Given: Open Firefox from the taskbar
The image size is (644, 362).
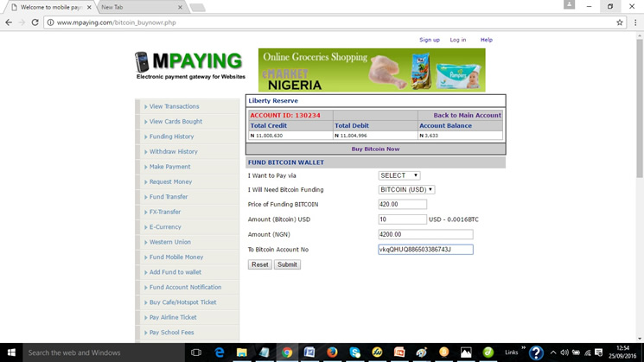Looking at the screenshot, I should click(x=332, y=352).
